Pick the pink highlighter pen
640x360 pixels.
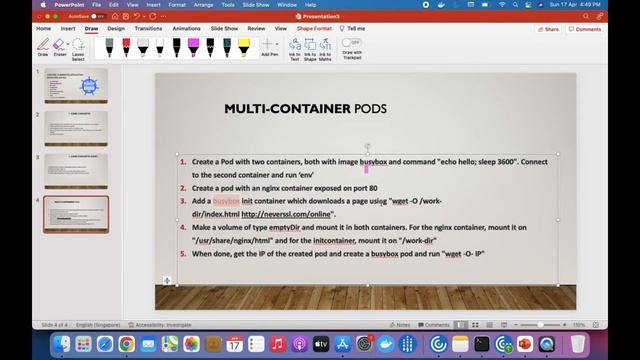click(193, 47)
